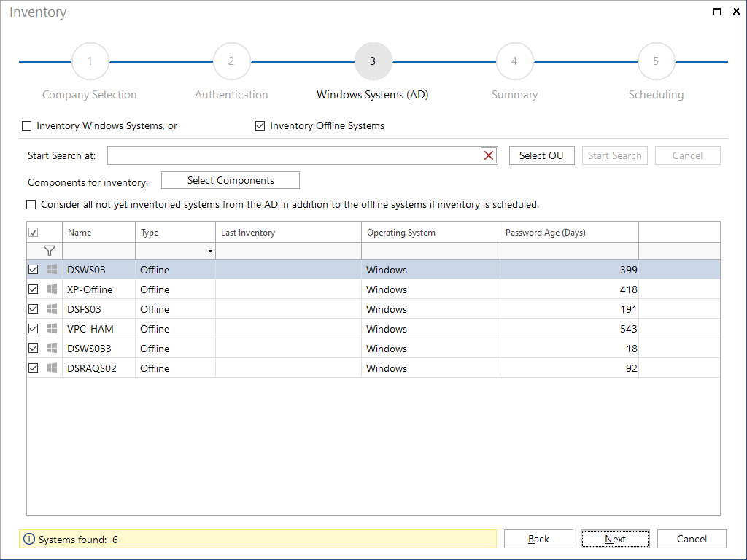The image size is (747, 560).
Task: Toggle Consider all not yet inventoried systems
Action: [31, 204]
